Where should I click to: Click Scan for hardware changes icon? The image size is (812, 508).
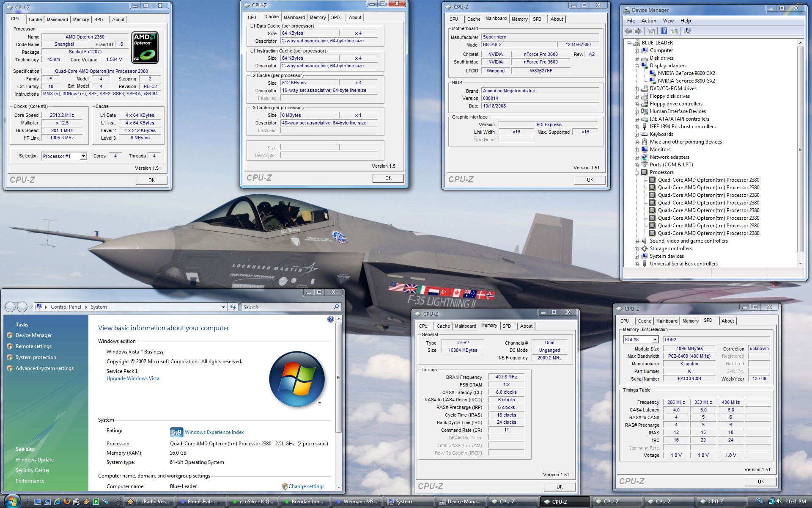coord(687,31)
